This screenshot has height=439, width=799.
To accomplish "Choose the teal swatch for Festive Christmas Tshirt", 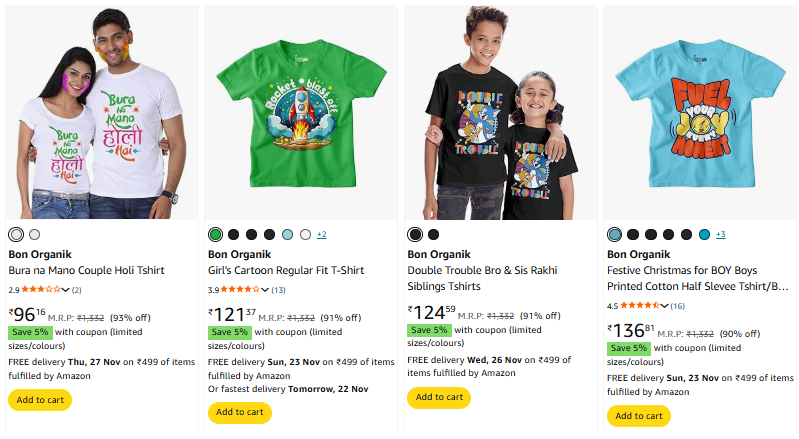I will (704, 234).
